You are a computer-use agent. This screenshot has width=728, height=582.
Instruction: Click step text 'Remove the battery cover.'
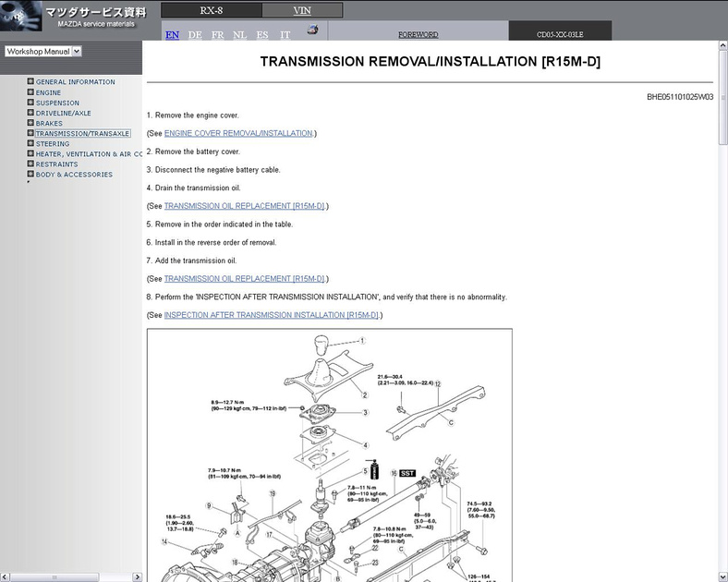(198, 152)
